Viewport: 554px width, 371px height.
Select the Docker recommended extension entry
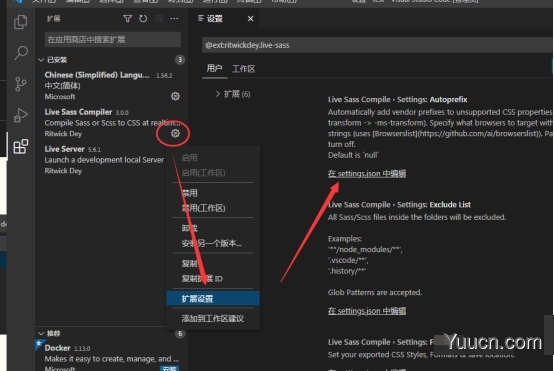112,357
